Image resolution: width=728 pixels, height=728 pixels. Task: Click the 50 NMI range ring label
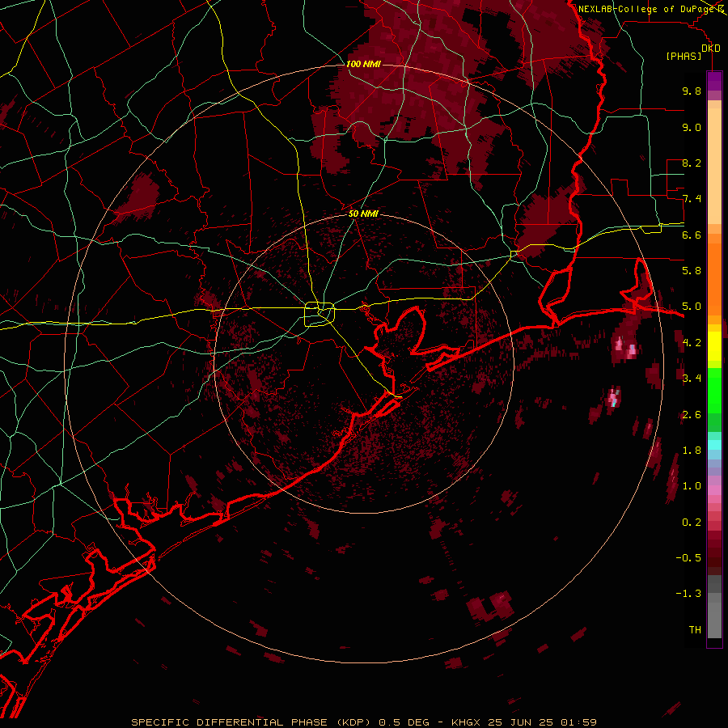(363, 214)
